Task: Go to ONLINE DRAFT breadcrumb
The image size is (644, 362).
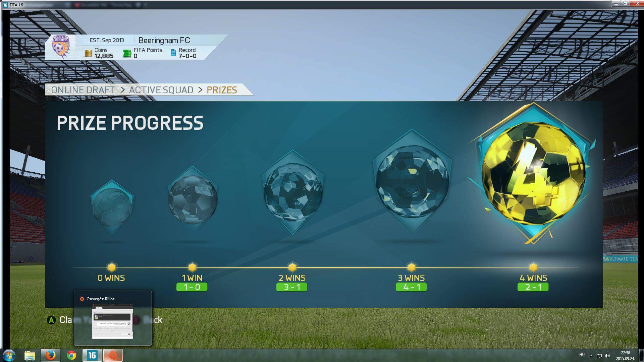Action: pyautogui.click(x=83, y=90)
